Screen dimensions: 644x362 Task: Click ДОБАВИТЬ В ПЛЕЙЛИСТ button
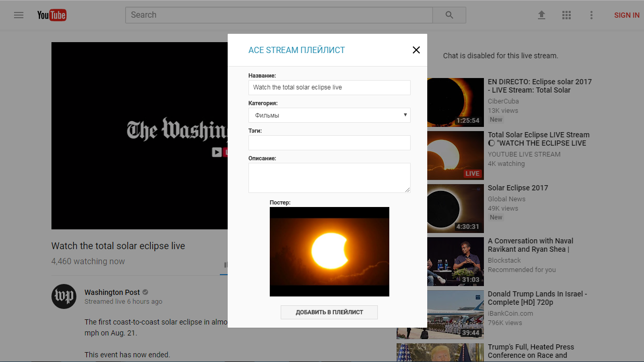pos(329,312)
